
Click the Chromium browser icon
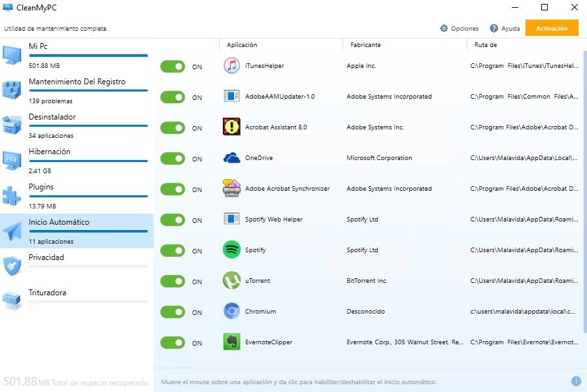coord(232,311)
